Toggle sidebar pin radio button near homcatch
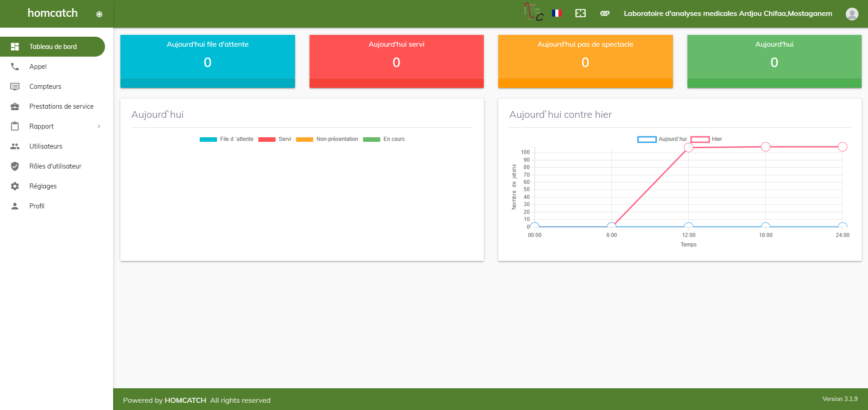This screenshot has height=410, width=868. click(99, 14)
